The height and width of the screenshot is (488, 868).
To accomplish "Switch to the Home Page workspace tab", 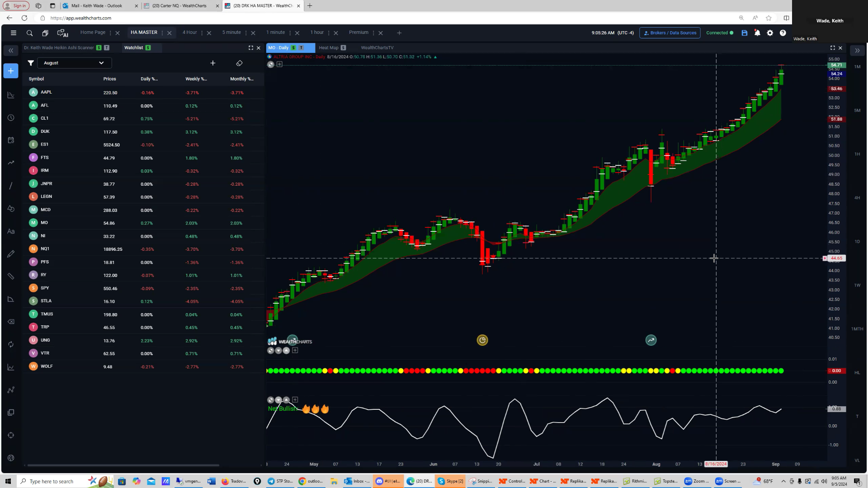I will [93, 33].
